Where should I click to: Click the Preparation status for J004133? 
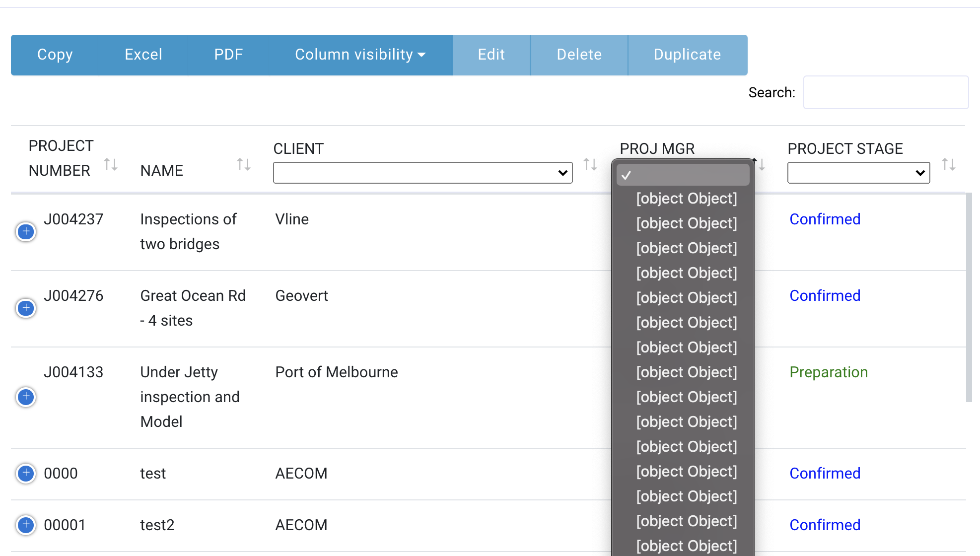[x=828, y=371]
